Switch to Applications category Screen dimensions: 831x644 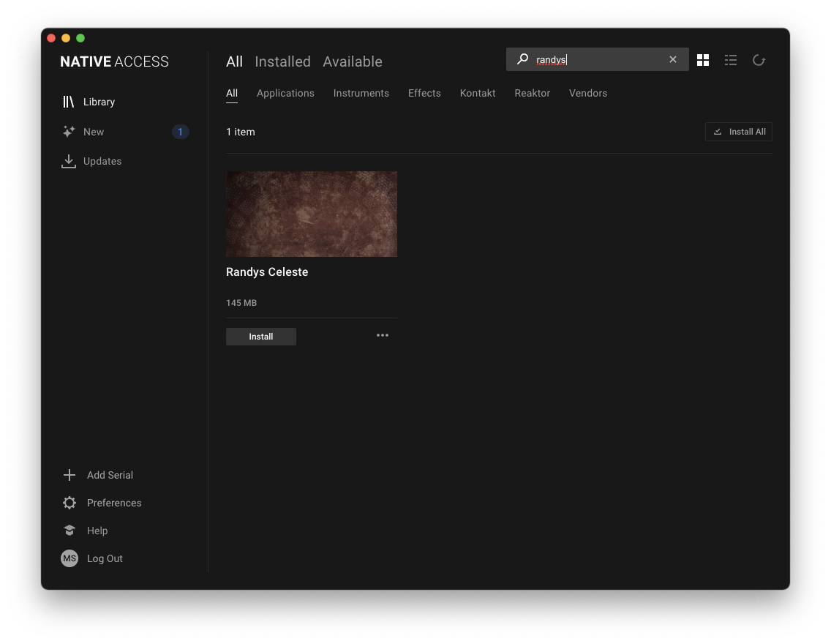pyautogui.click(x=285, y=93)
